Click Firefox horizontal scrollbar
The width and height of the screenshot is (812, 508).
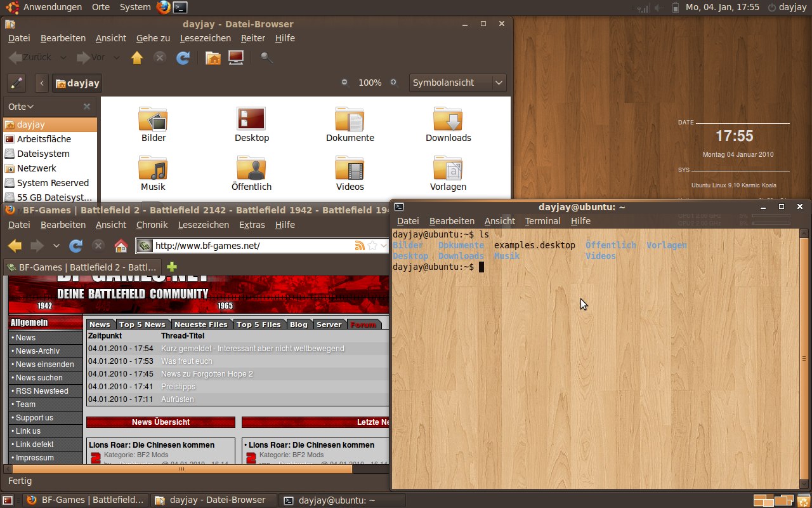coord(182,469)
